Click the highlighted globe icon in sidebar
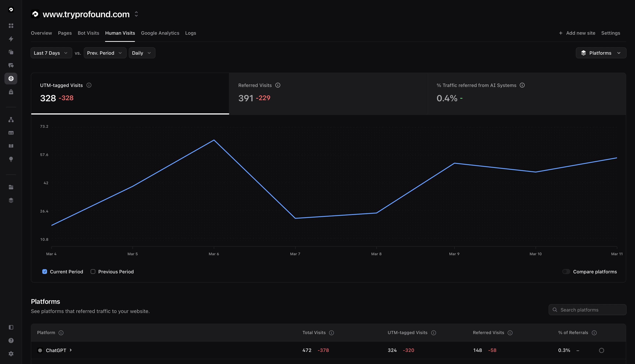635x364 pixels. pyautogui.click(x=11, y=78)
